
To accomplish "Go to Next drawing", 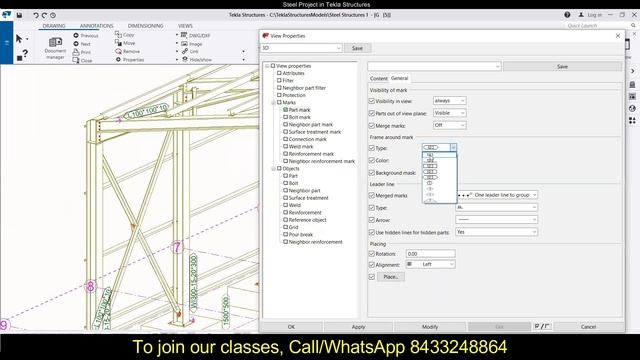I will pos(82,44).
